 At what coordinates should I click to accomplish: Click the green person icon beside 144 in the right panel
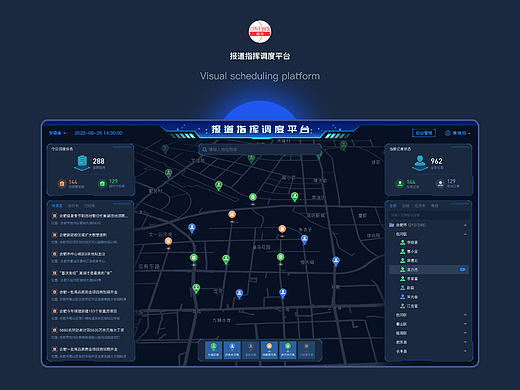point(400,183)
